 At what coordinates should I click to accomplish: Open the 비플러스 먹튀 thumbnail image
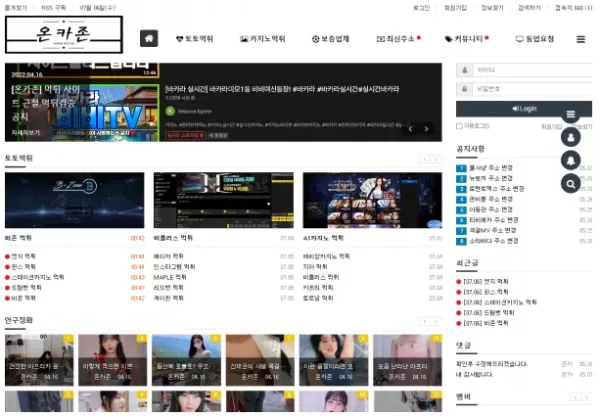[x=223, y=200]
